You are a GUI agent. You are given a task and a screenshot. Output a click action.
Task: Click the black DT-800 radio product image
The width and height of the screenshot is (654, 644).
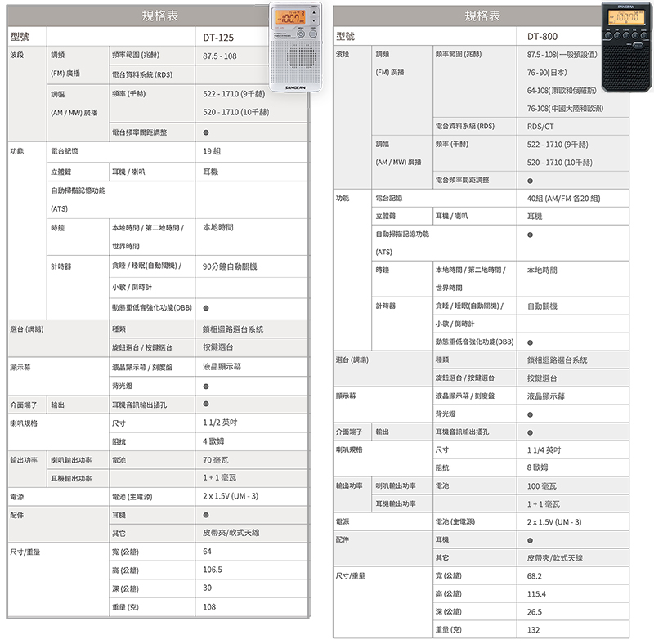tap(627, 47)
